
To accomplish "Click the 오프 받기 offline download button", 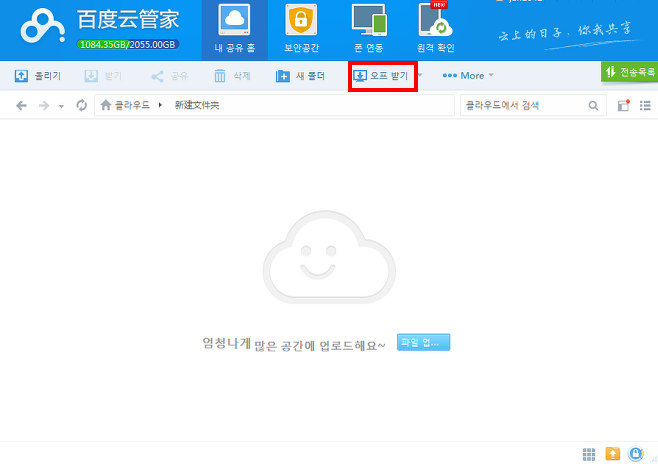I will click(x=381, y=76).
